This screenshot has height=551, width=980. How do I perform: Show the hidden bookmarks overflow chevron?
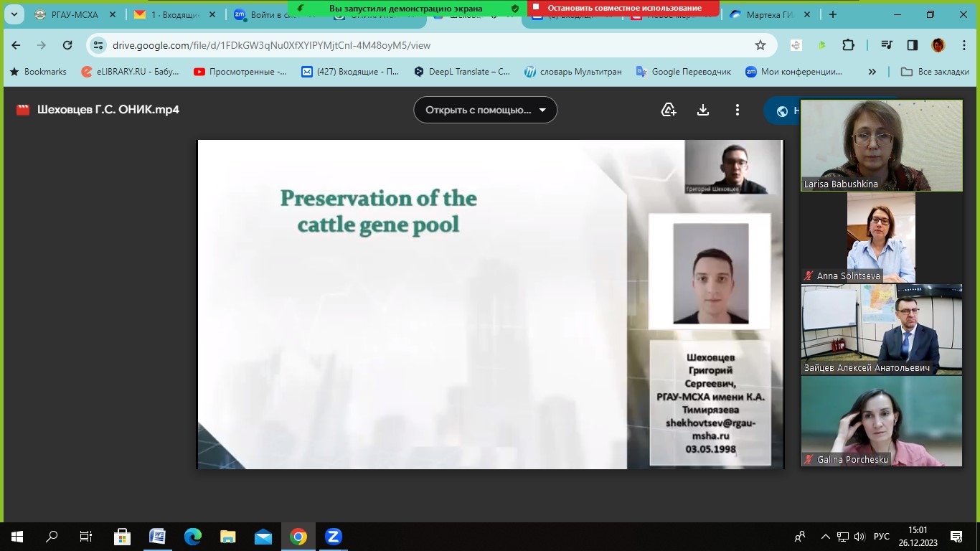[872, 72]
